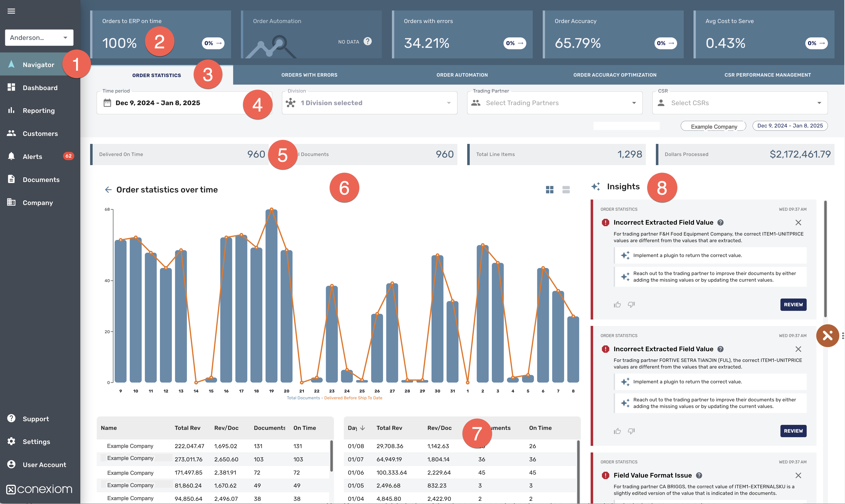Click REVIEW on F&H Food Equipment insight
Screen dimensions: 845x504
793,305
